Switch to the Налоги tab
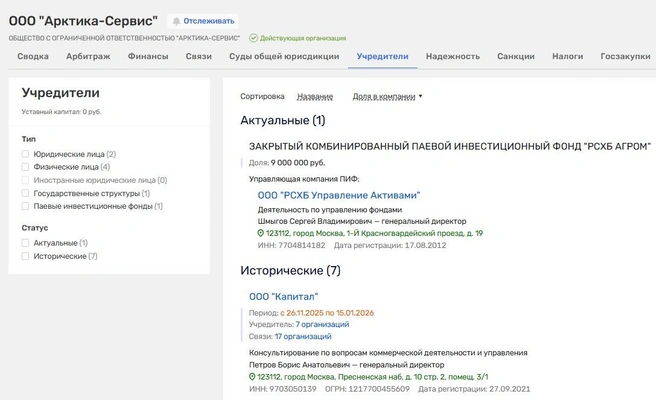The image size is (656, 400). click(568, 56)
